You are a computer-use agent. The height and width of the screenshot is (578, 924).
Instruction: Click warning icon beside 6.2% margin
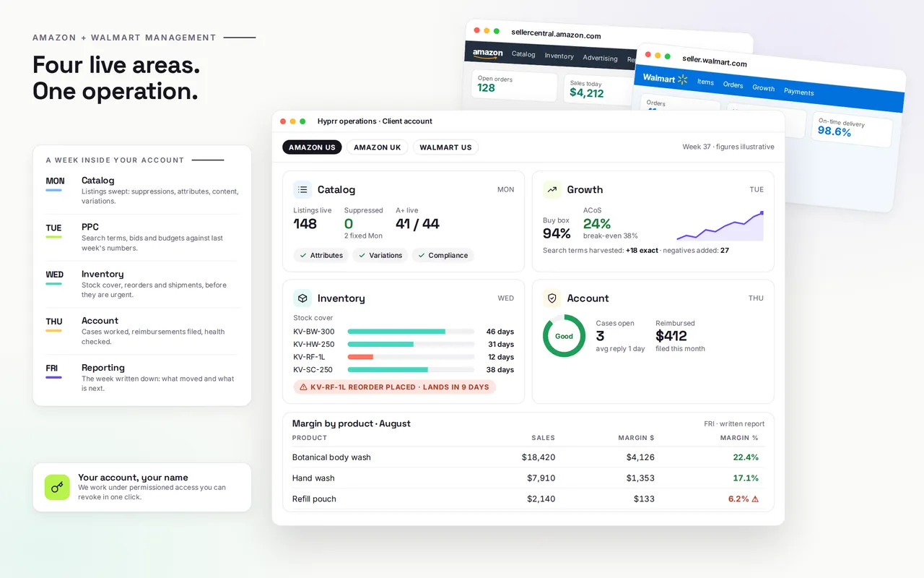pyautogui.click(x=755, y=499)
